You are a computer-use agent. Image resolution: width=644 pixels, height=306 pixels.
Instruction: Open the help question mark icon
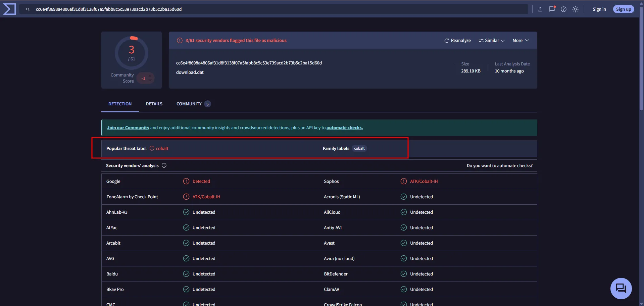(x=563, y=9)
